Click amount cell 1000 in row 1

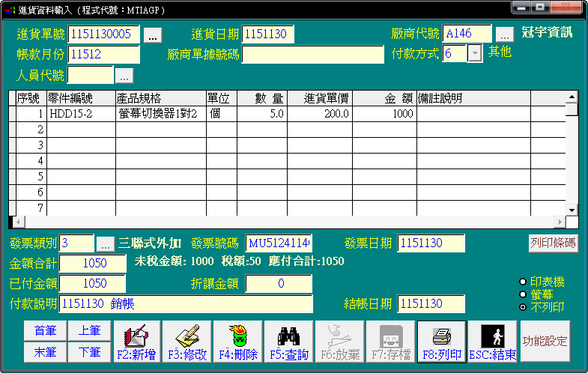(x=384, y=114)
